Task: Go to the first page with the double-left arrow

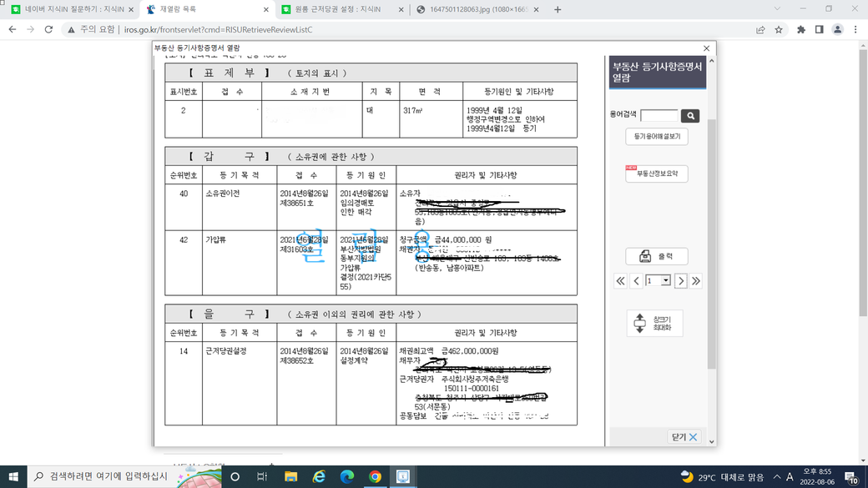Action: coord(621,281)
